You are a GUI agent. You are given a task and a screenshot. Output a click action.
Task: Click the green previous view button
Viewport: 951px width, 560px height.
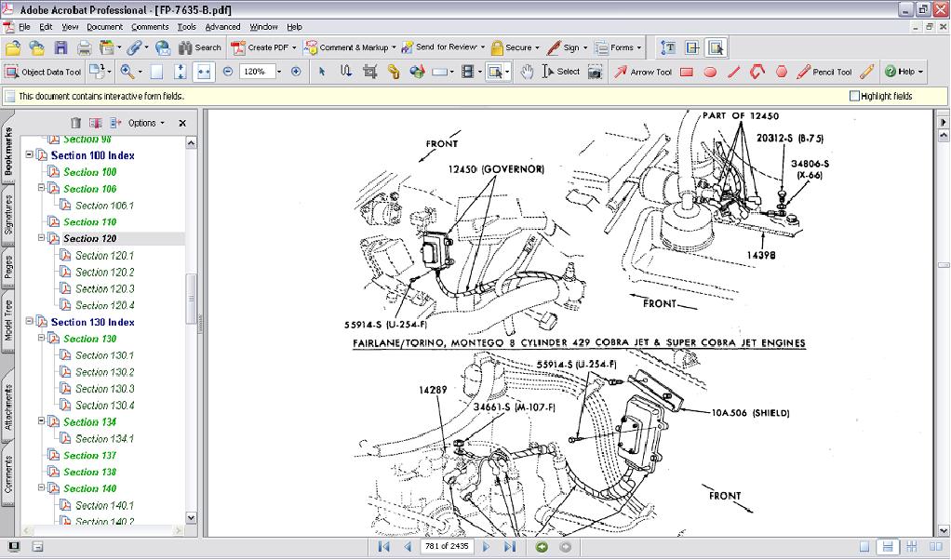pos(542,547)
